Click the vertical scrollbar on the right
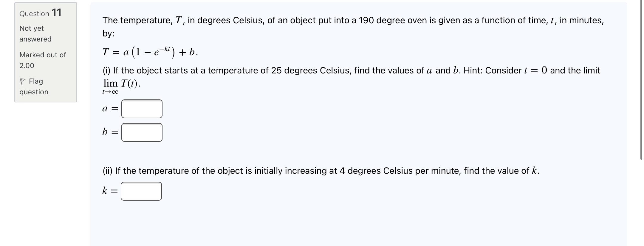 (641, 81)
